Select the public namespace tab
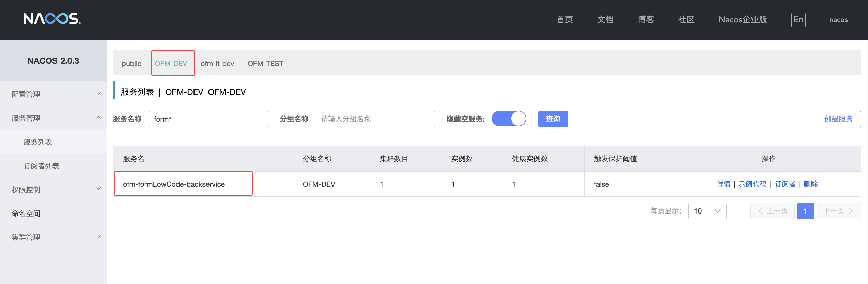This screenshot has width=868, height=284. tap(131, 64)
